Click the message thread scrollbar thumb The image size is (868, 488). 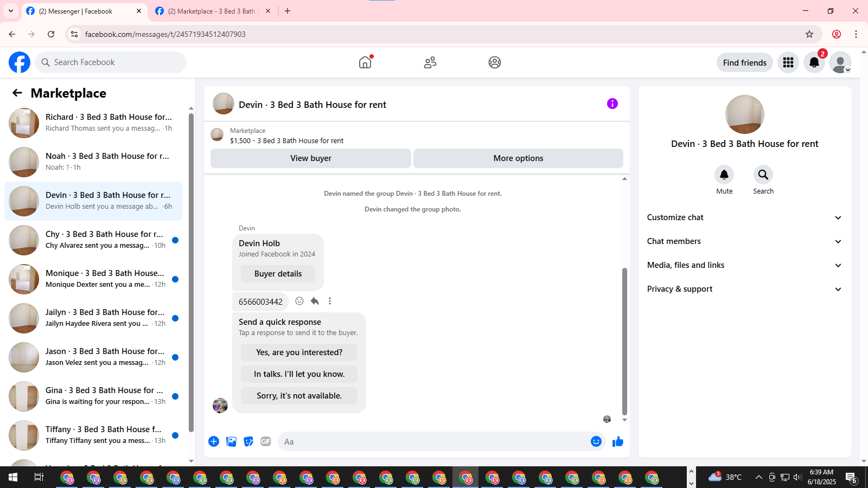point(624,342)
